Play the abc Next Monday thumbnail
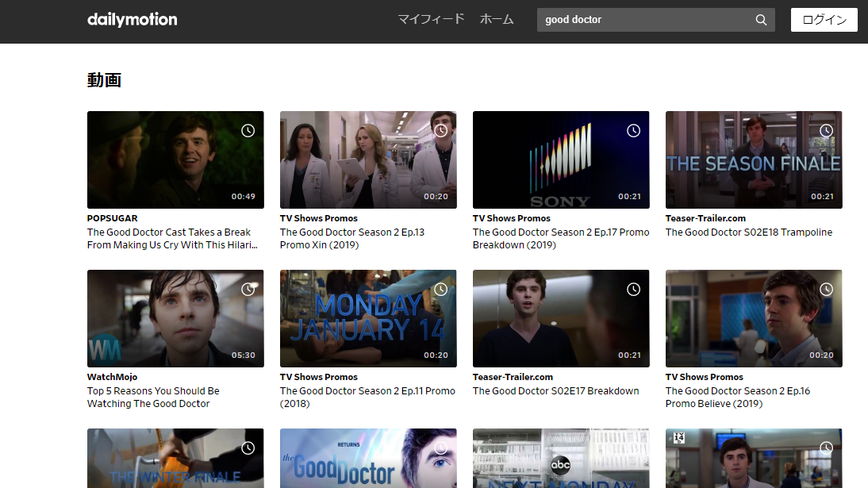The height and width of the screenshot is (488, 868). tap(561, 459)
